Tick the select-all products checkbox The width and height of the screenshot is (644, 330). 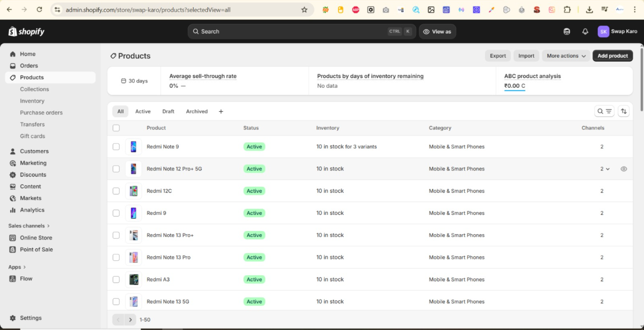click(116, 128)
